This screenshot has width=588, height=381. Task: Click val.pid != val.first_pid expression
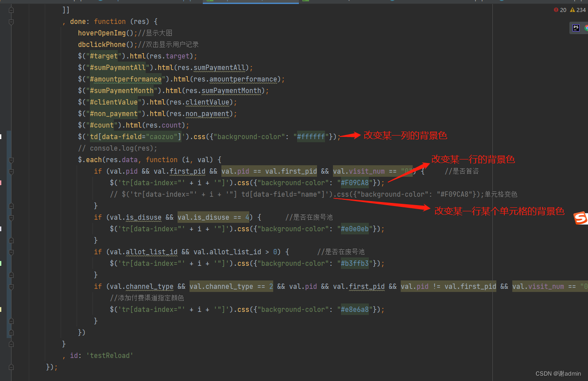coord(449,286)
